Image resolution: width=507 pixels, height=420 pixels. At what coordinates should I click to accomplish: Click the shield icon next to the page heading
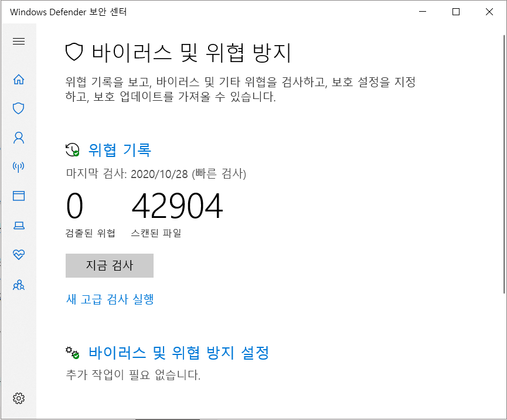coord(73,52)
